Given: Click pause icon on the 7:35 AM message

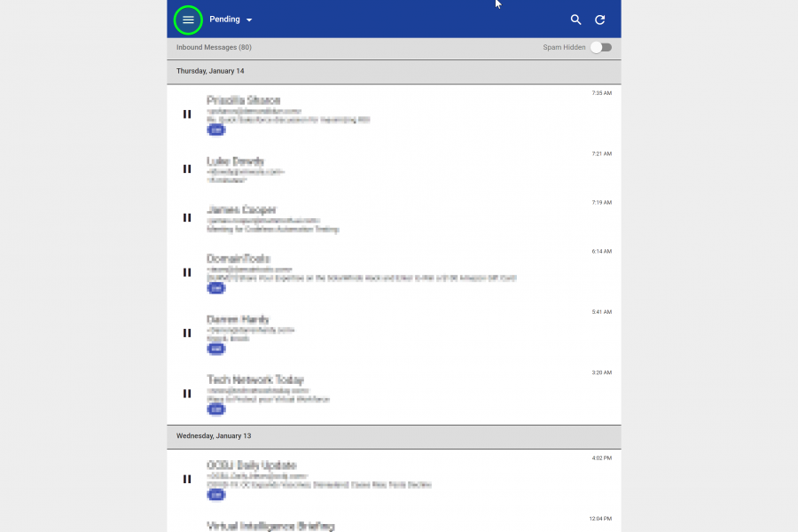Looking at the screenshot, I should pos(187,114).
